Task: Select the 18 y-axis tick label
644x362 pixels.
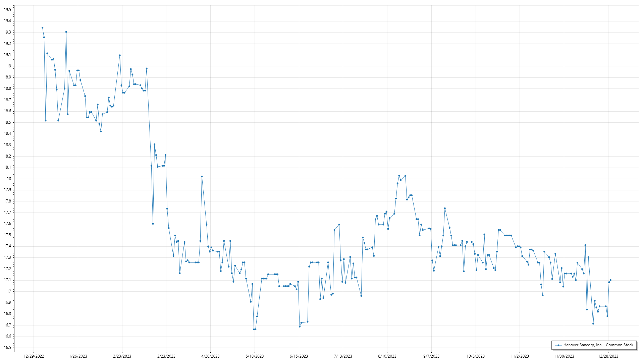Action: 9,179
